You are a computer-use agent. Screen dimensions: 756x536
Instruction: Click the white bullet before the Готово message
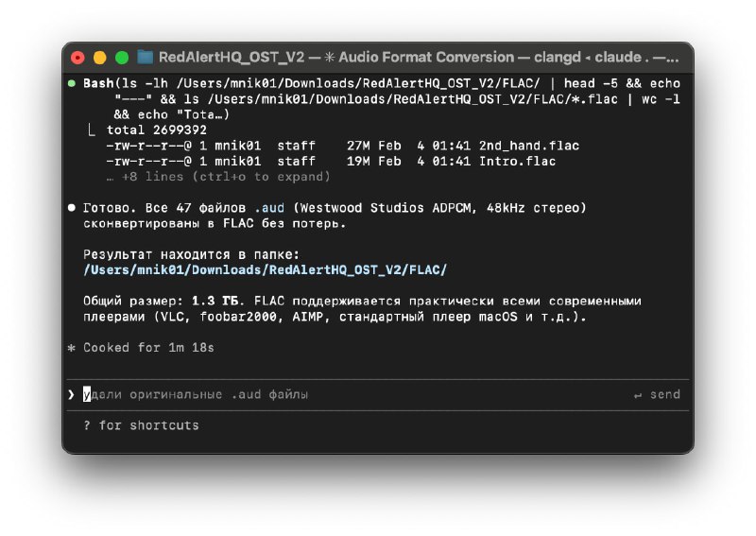click(72, 207)
